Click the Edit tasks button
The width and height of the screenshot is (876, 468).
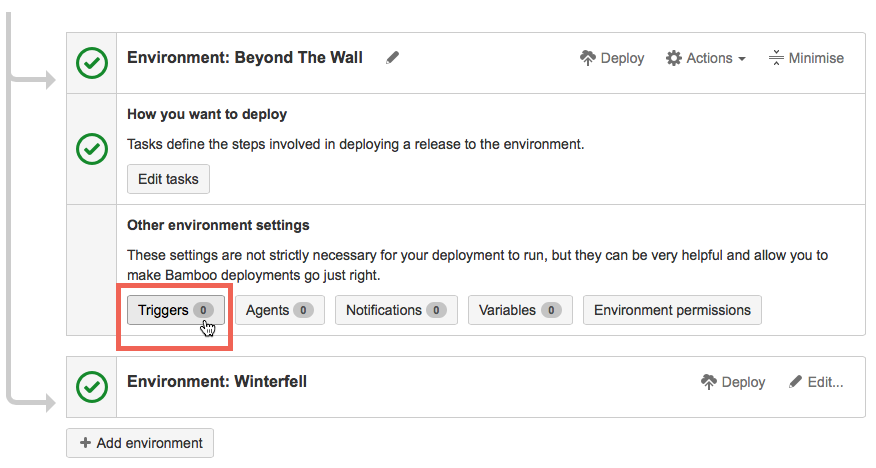pyautogui.click(x=168, y=179)
